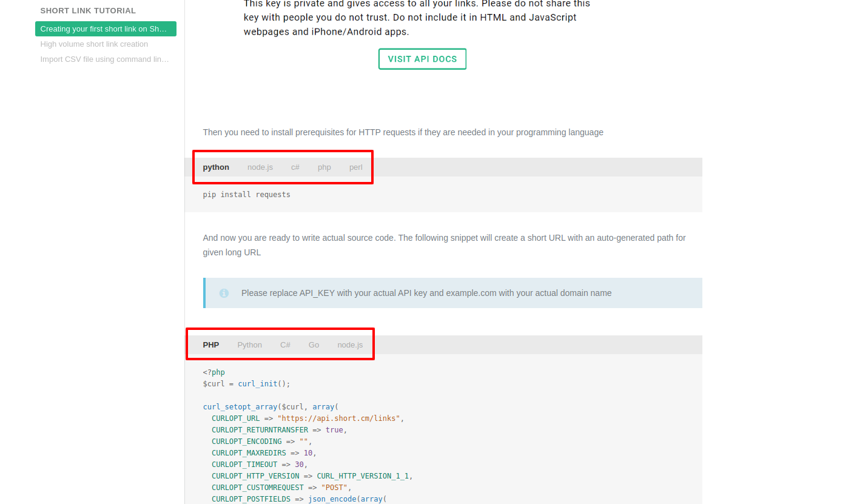
Task: Click the CURLOPT_POSTFIELDS code line
Action: coord(299,499)
